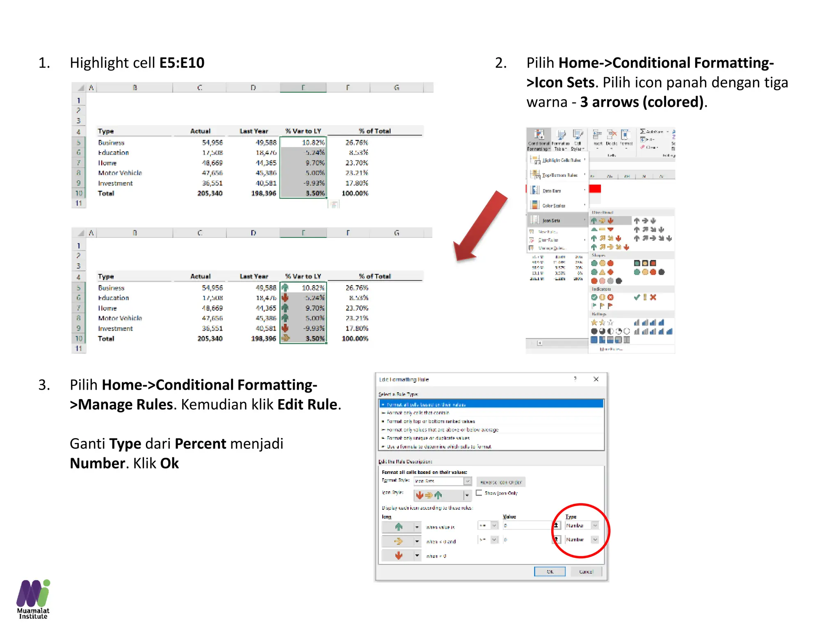Choose the Red To Black circles icon set
Viewport: 840px width, 630px height.
point(606,281)
